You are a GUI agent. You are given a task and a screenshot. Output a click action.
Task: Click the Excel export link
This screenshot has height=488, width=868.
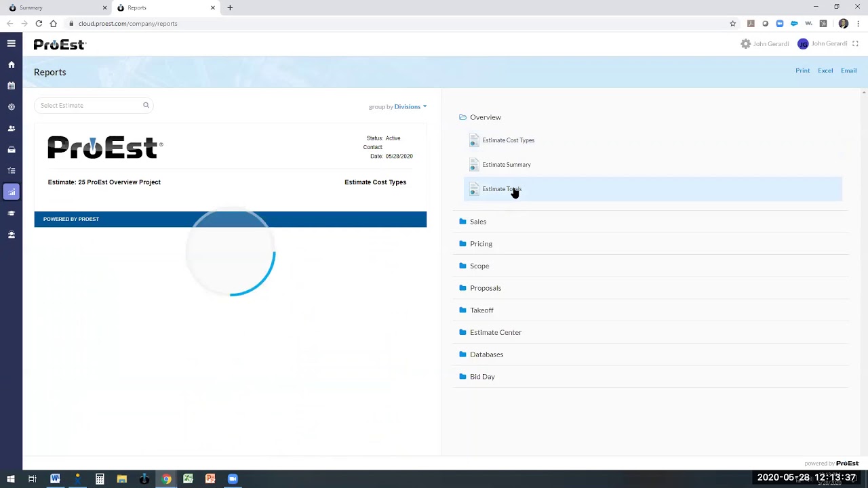tap(825, 70)
